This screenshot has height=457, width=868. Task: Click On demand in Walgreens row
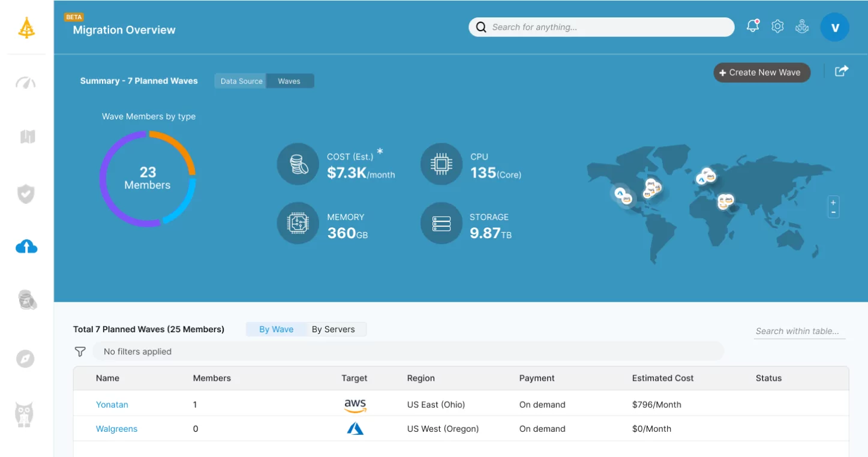[x=542, y=429]
